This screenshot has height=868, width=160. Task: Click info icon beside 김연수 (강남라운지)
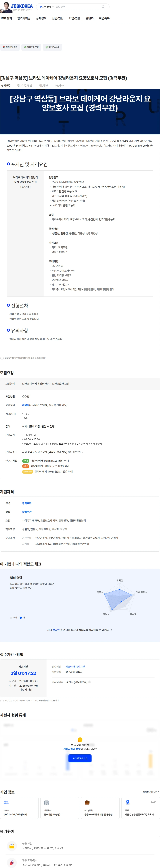[x=90, y=682]
